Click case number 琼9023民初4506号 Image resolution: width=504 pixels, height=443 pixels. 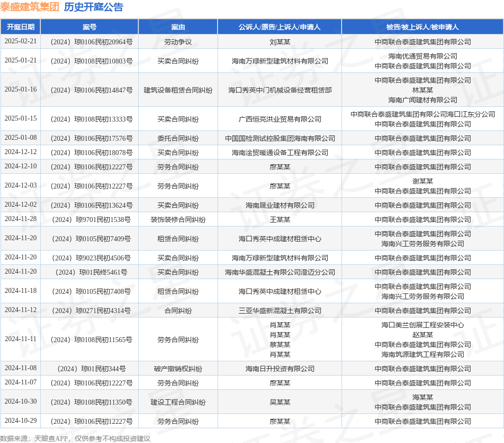tap(92, 258)
